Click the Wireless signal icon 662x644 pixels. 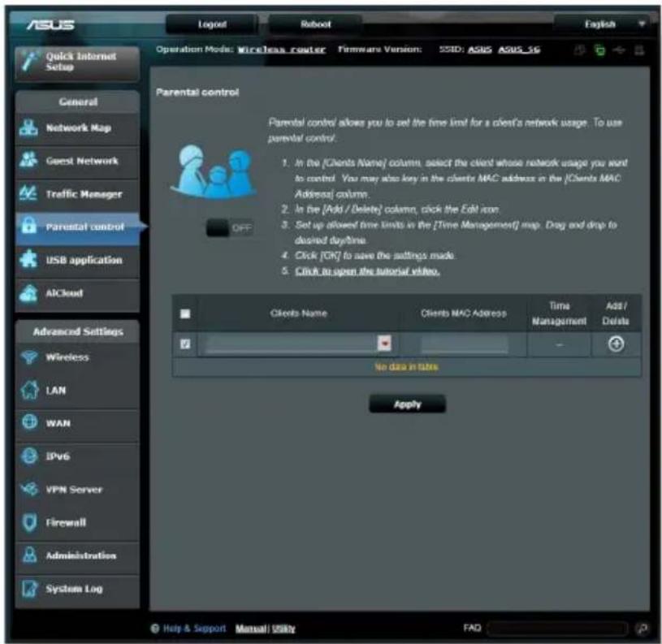[x=29, y=357]
